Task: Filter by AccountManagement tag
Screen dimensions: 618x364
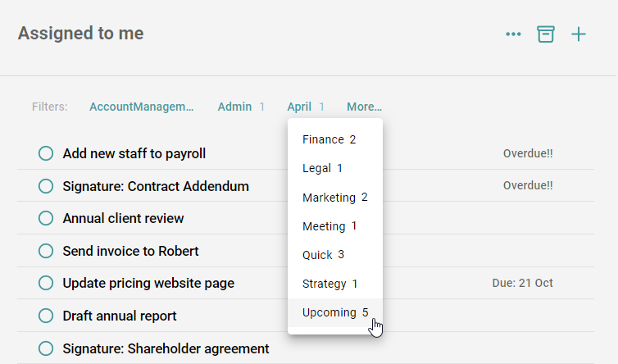Action: click(142, 107)
